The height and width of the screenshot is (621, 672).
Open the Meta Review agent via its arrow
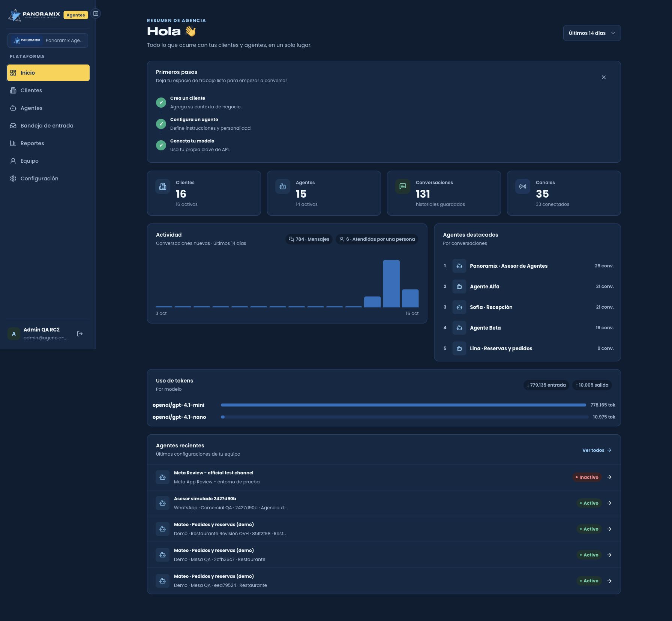609,477
